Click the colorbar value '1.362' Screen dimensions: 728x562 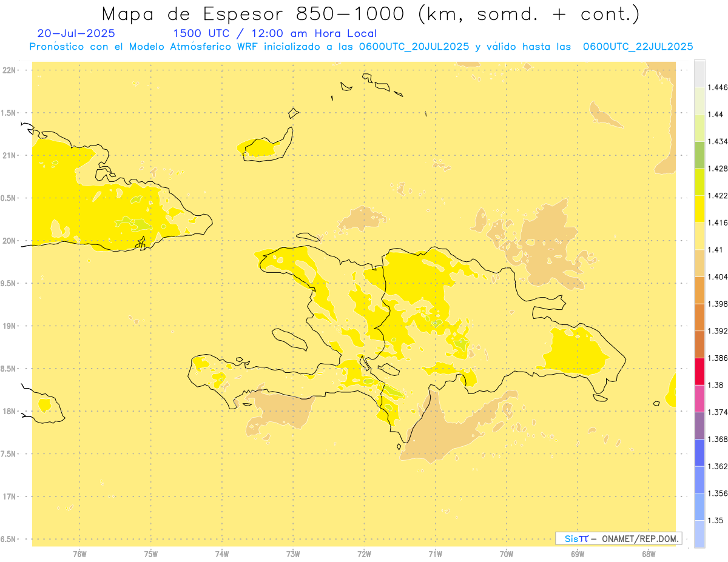(717, 466)
